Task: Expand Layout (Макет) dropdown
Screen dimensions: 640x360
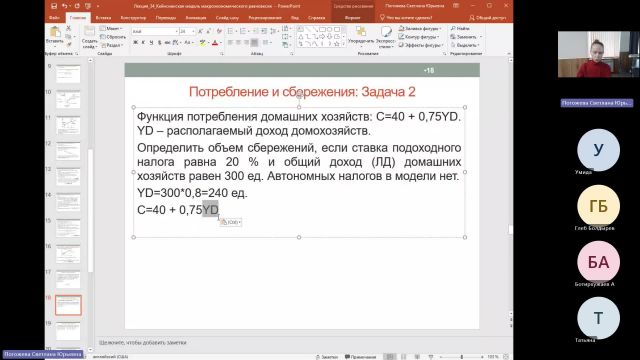Action: [x=111, y=28]
